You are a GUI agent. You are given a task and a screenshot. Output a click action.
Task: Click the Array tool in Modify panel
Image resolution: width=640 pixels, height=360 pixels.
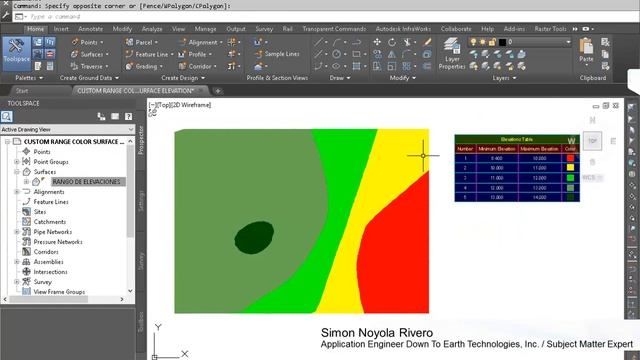coord(407,66)
